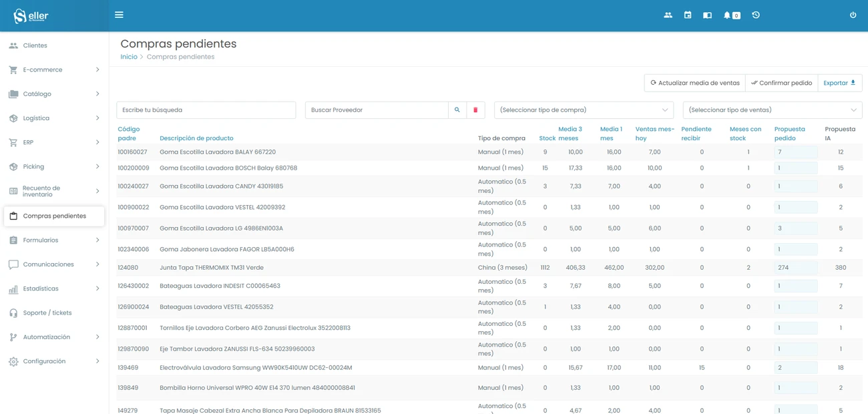Viewport: 868px width, 414px height.
Task: Open Clientes in the sidebar
Action: 35,45
